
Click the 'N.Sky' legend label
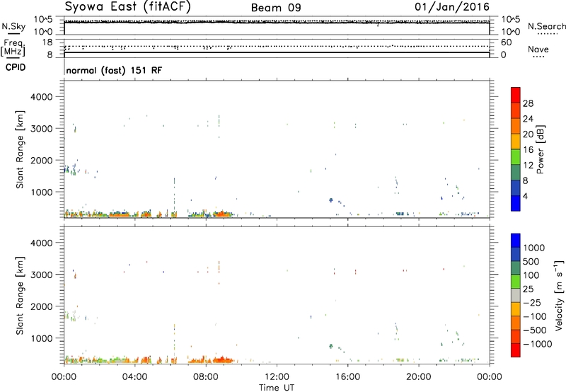(13, 26)
